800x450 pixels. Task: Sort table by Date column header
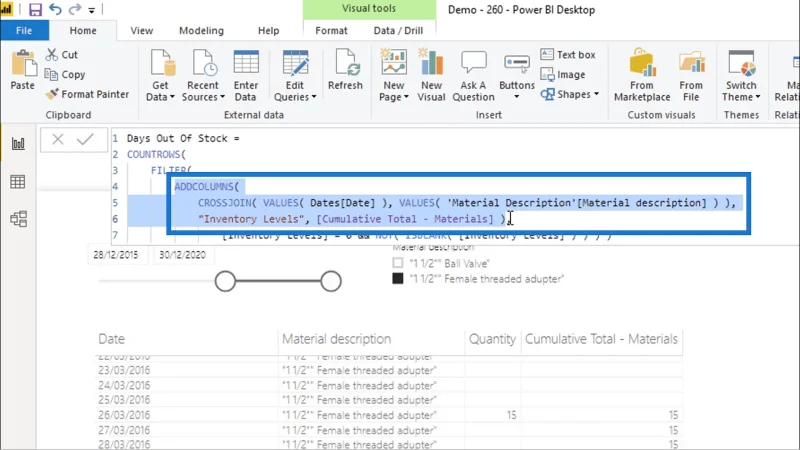pyautogui.click(x=111, y=339)
